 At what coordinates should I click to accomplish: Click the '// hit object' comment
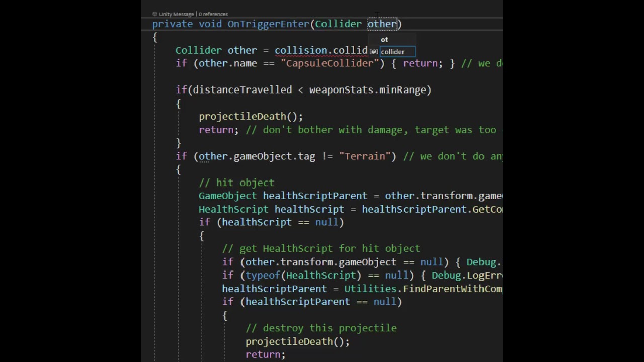tap(236, 183)
